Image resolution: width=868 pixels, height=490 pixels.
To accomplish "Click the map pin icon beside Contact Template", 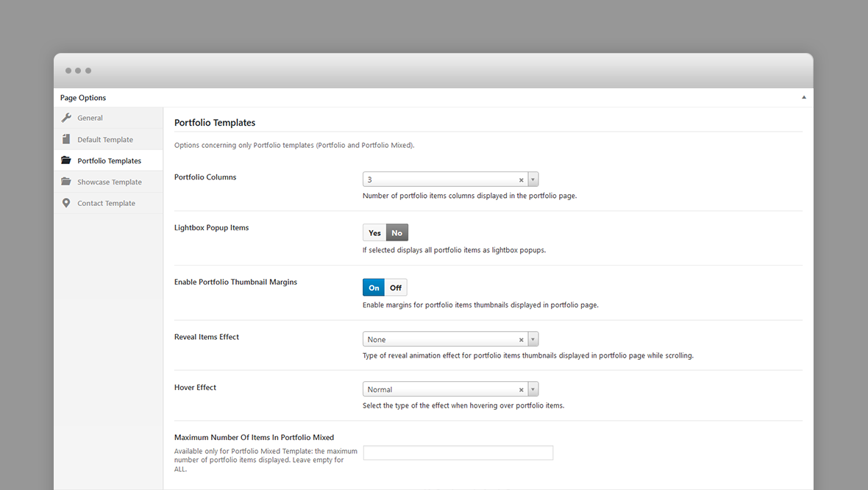I will pyautogui.click(x=66, y=203).
